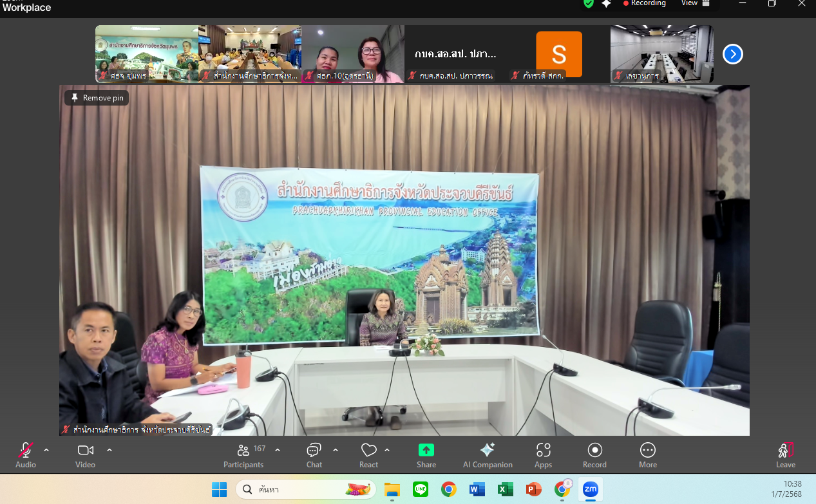Viewport: 816px width, 504px height.
Task: Click the Leave meeting icon
Action: pyautogui.click(x=786, y=450)
